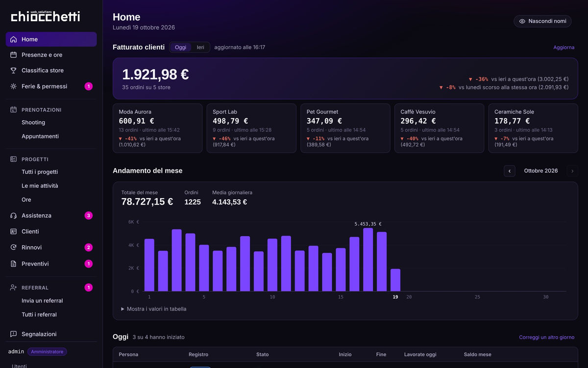588x368 pixels.
Task: Click the Media giornaliera value 4.143,53 €
Action: pos(229,202)
